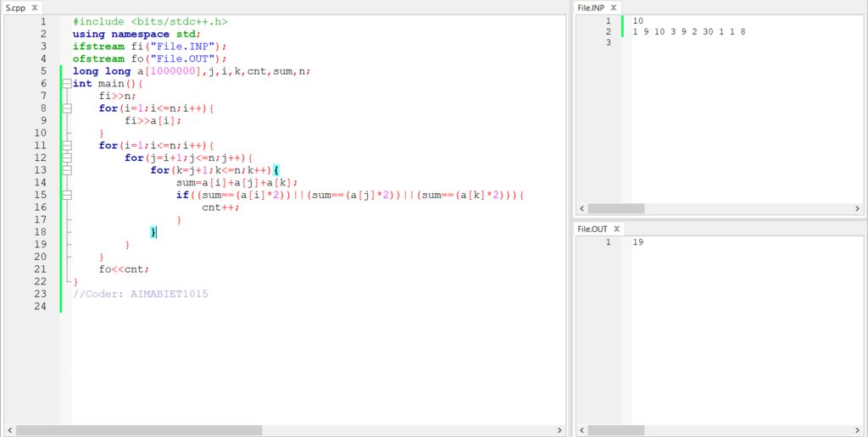Click the 'sum=a[i]+a[j]+a[k];' line
This screenshot has width=868, height=437.
click(x=237, y=183)
